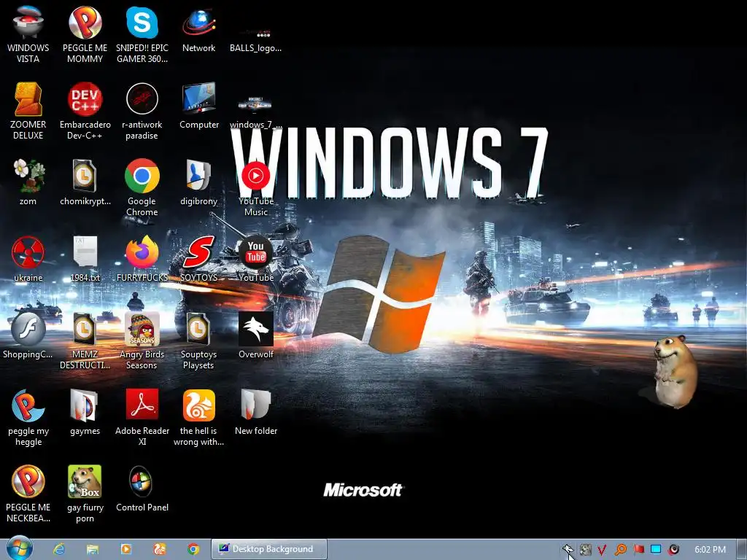Image resolution: width=747 pixels, height=560 pixels.
Task: Launch Google Chrome from the desktop
Action: [x=142, y=187]
